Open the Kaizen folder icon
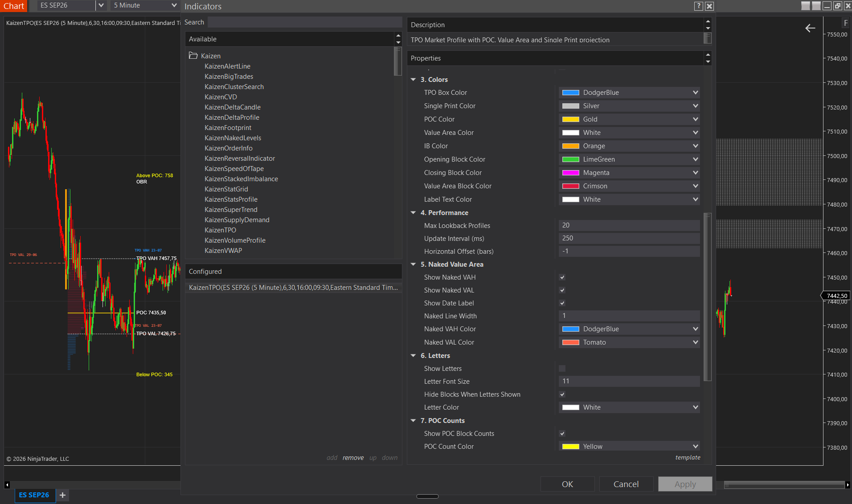 [193, 56]
